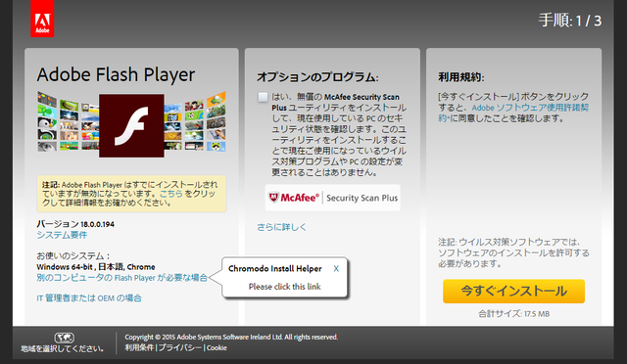Close the Chromodo Install Helper popup
Image resolution: width=627 pixels, height=364 pixels.
click(336, 268)
